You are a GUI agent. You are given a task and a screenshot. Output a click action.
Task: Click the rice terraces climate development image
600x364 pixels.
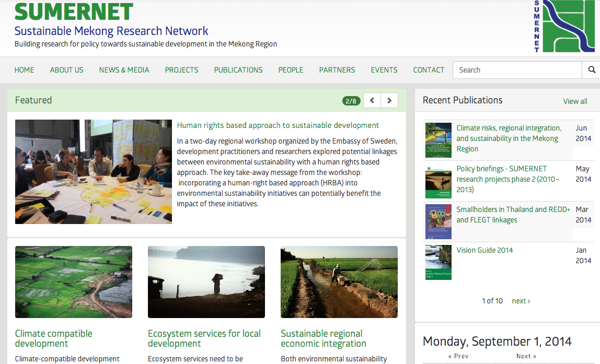pyautogui.click(x=74, y=282)
